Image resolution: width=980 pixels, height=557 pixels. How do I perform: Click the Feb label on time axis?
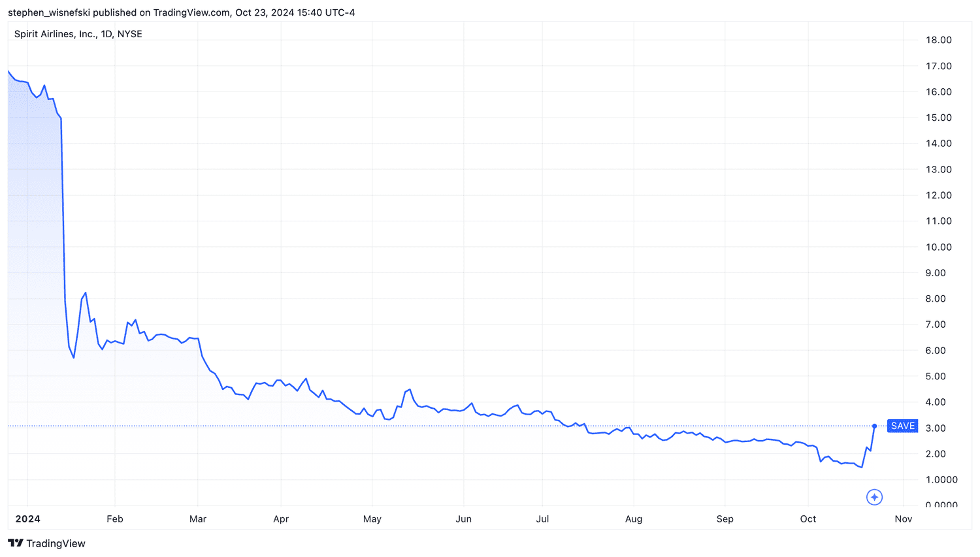(115, 519)
